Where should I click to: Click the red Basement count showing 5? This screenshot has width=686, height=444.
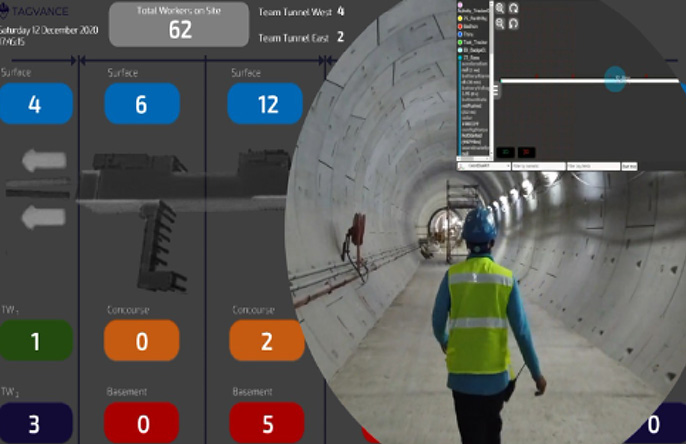pos(265,423)
